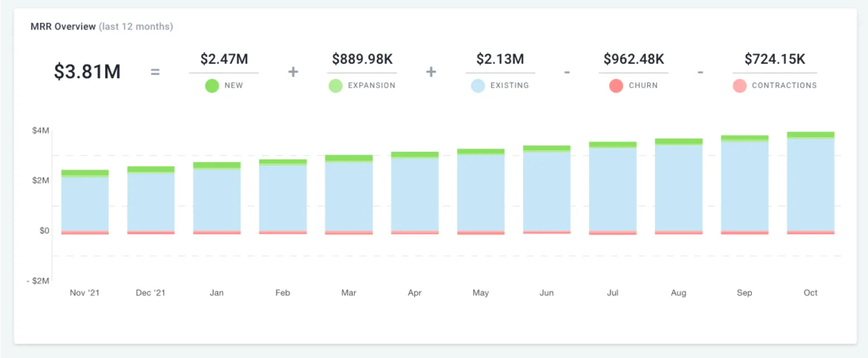Select the Feb bar in chart
The image size is (868, 358).
pyautogui.click(x=283, y=197)
